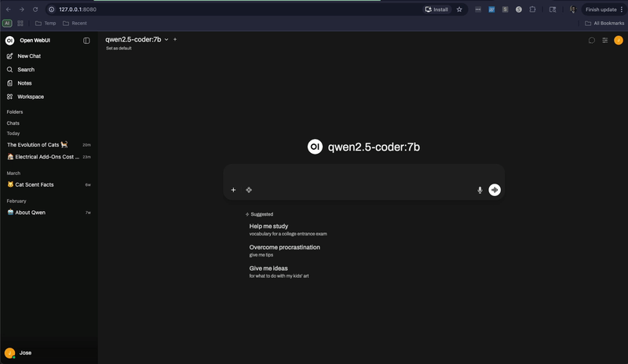Click the orange profile avatar top right

click(x=619, y=41)
